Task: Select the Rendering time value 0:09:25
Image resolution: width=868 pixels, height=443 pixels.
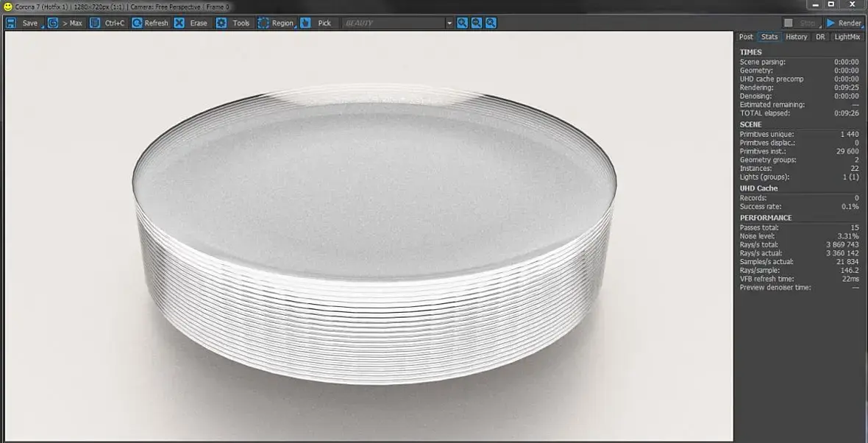Action: 847,88
